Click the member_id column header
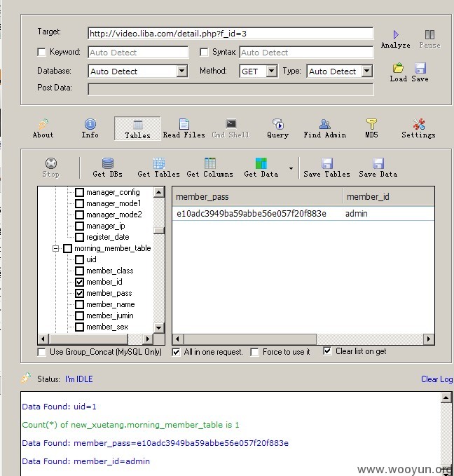 point(388,197)
